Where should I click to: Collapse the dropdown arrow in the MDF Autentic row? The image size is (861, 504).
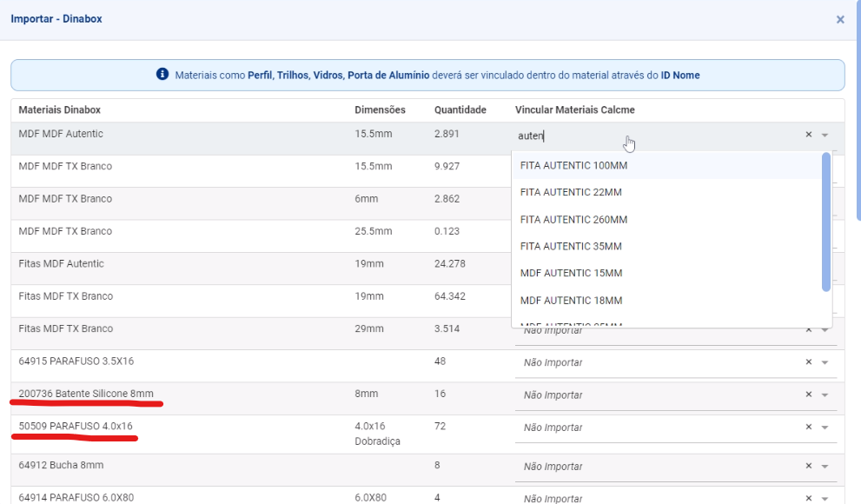click(x=825, y=135)
